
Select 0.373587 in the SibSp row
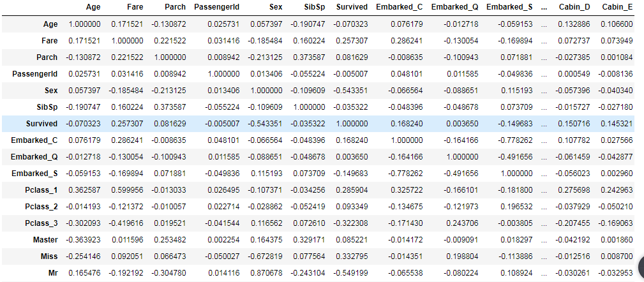coord(175,107)
